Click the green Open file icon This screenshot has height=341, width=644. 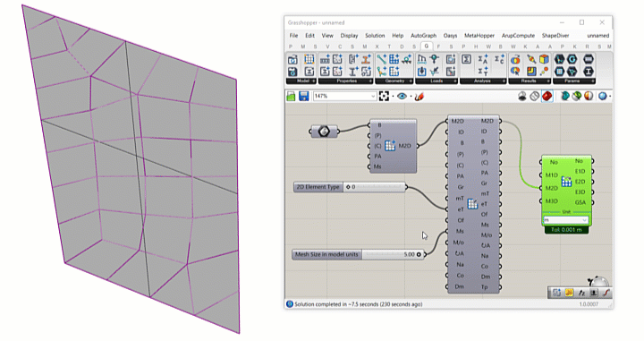tap(292, 96)
